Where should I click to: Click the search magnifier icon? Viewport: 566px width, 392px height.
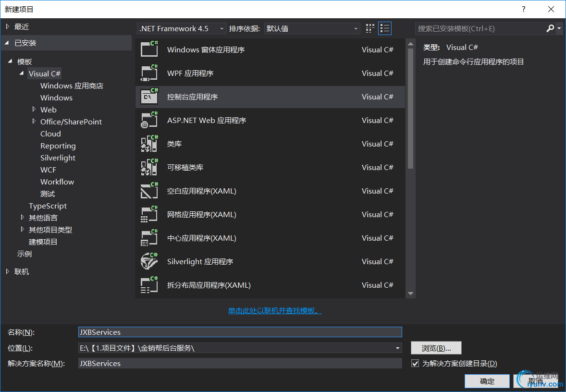[550, 28]
